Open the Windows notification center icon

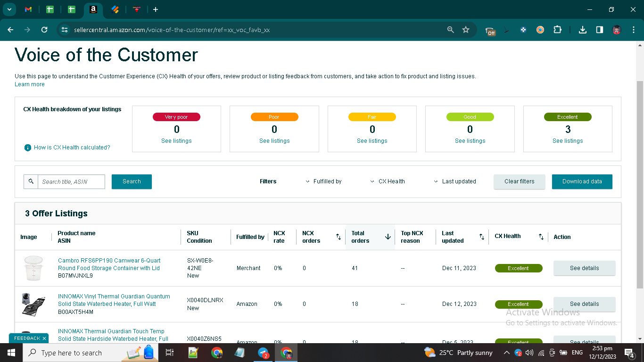point(629,353)
